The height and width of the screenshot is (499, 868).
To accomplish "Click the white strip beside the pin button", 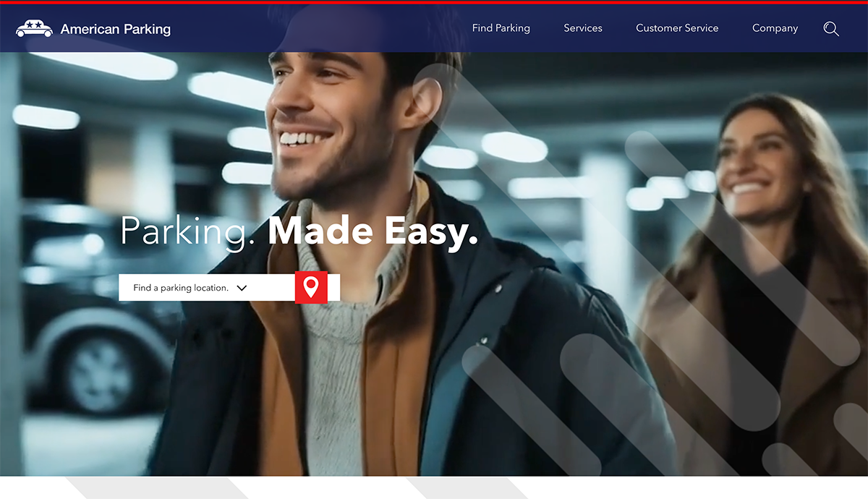I will pos(333,287).
